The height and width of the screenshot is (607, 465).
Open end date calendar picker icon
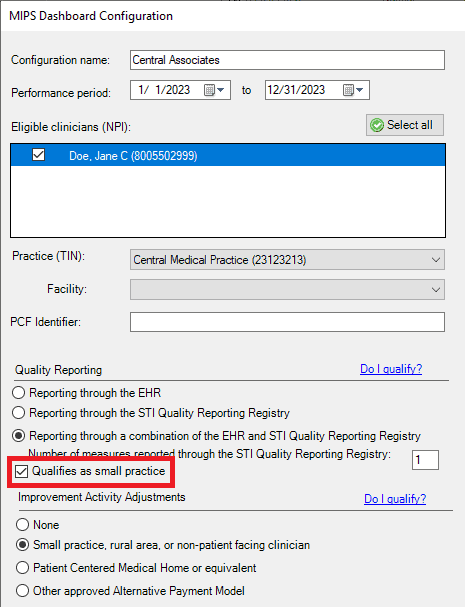(x=353, y=90)
